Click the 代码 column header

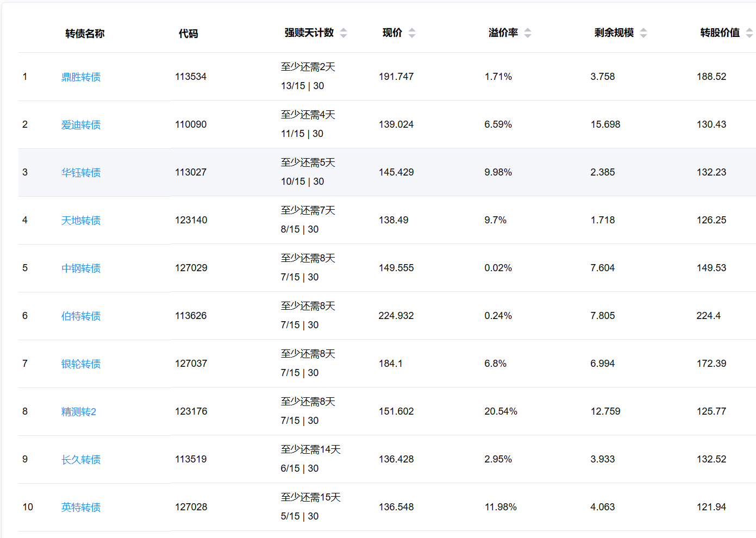click(x=188, y=34)
